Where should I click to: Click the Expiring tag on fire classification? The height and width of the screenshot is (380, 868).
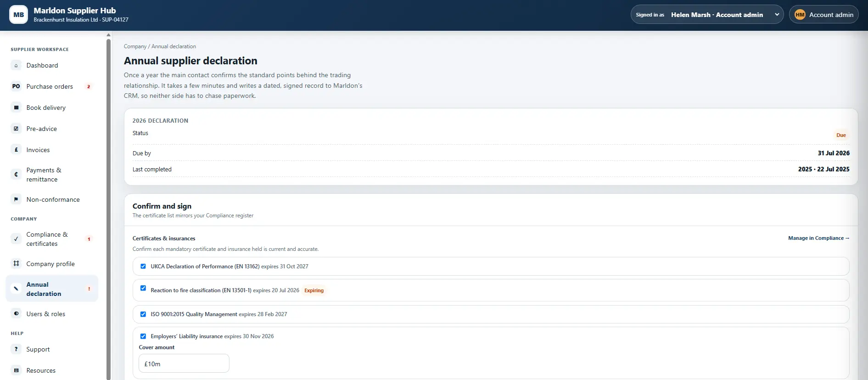314,290
